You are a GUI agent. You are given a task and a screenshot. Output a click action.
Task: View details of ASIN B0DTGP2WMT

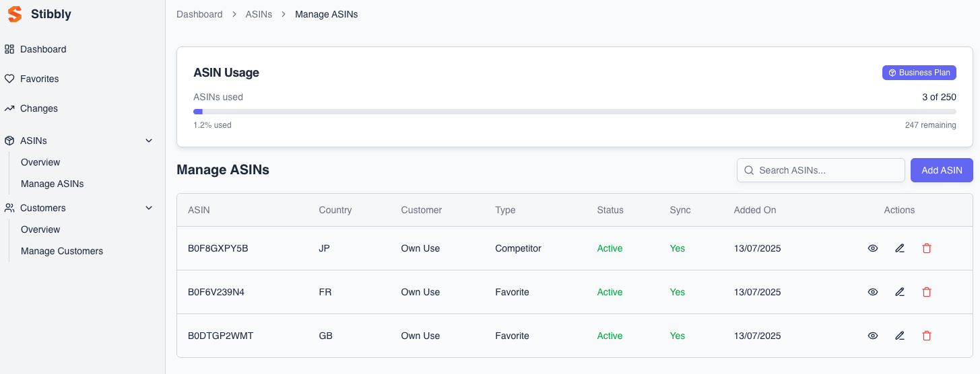[873, 336]
